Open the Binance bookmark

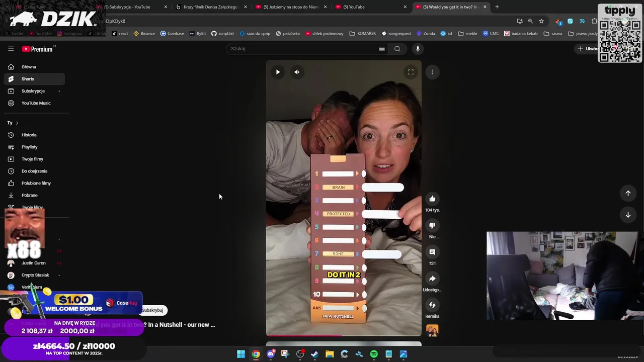(x=144, y=34)
